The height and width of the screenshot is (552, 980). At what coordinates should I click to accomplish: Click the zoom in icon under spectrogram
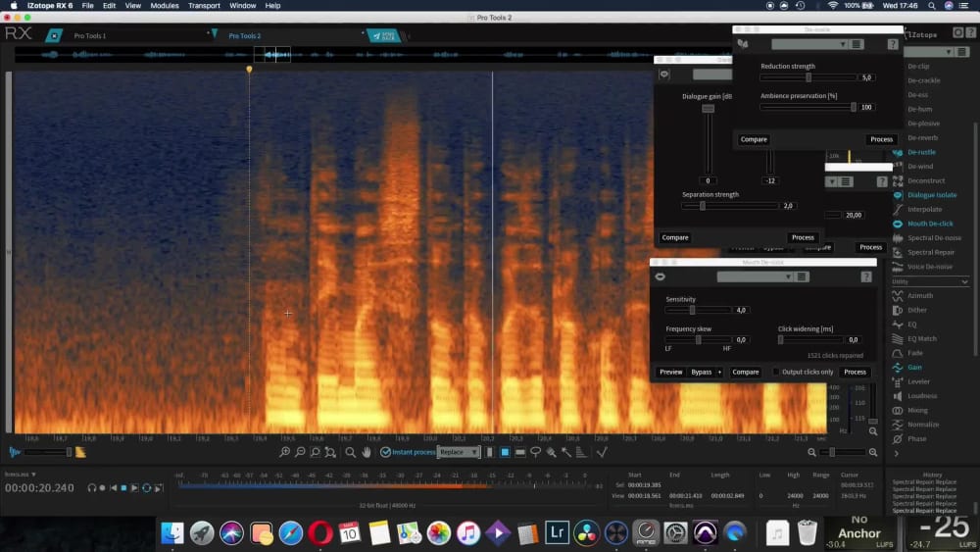click(284, 452)
